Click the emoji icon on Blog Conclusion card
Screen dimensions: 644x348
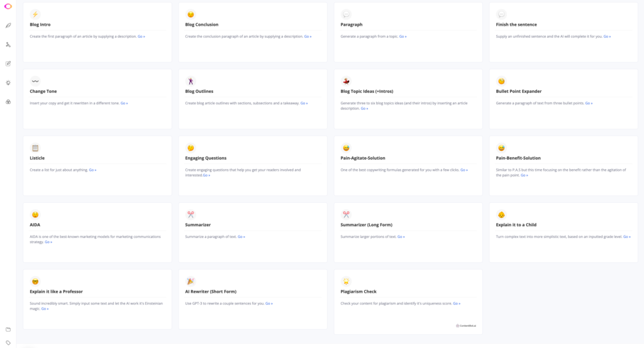[x=191, y=14]
